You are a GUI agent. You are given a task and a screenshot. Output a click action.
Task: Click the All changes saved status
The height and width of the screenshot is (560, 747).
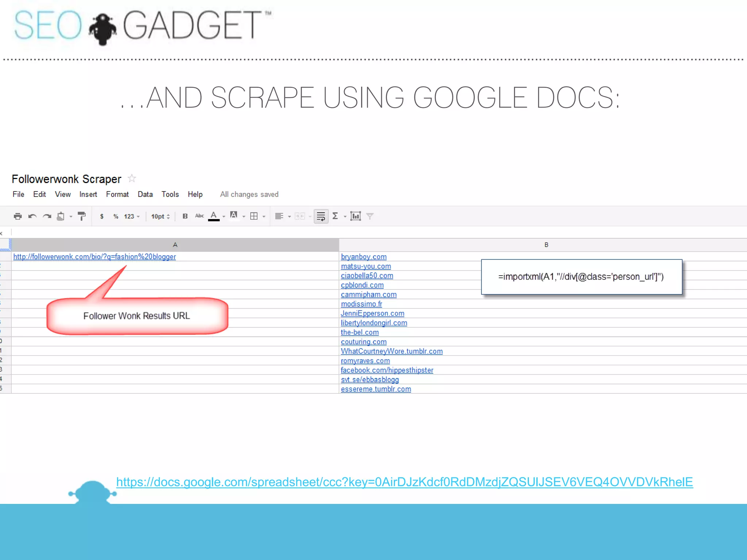(249, 194)
